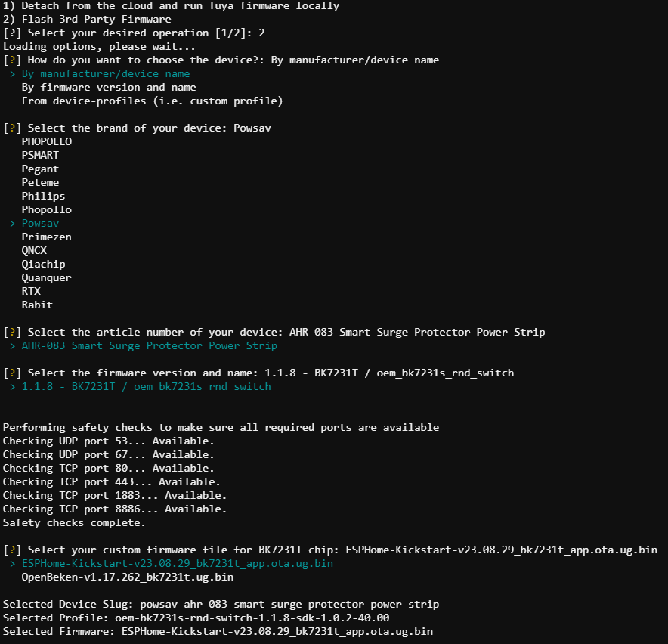The width and height of the screenshot is (668, 644).
Task: Click 'Select the firmware version and name' prompt
Action: pos(258,373)
